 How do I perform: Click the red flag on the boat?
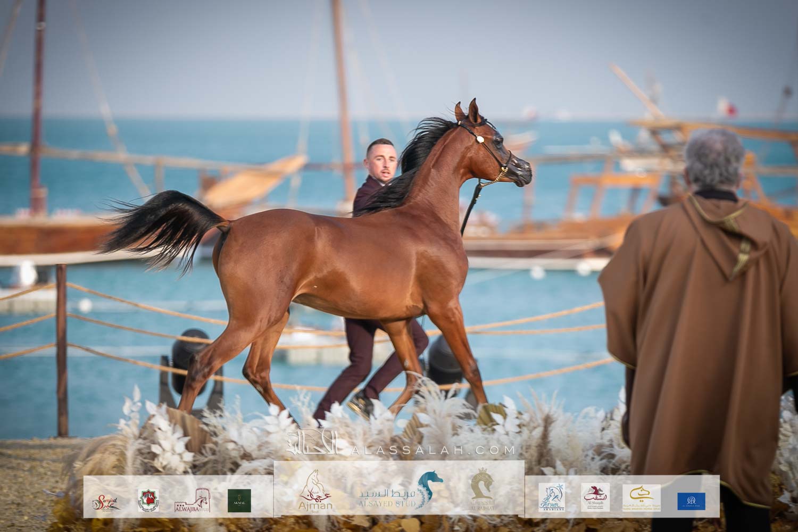[727, 106]
